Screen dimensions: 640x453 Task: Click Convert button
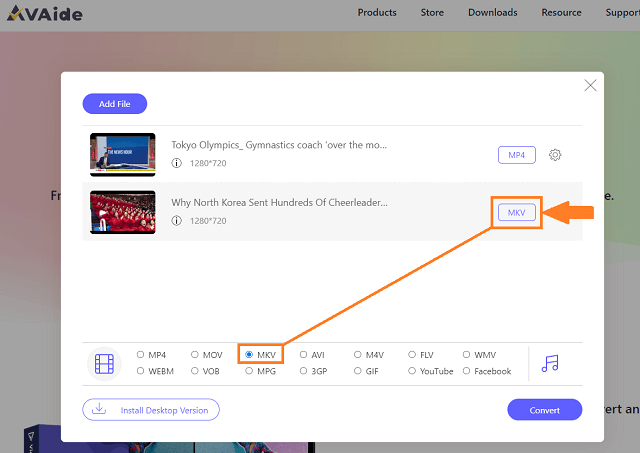(544, 410)
